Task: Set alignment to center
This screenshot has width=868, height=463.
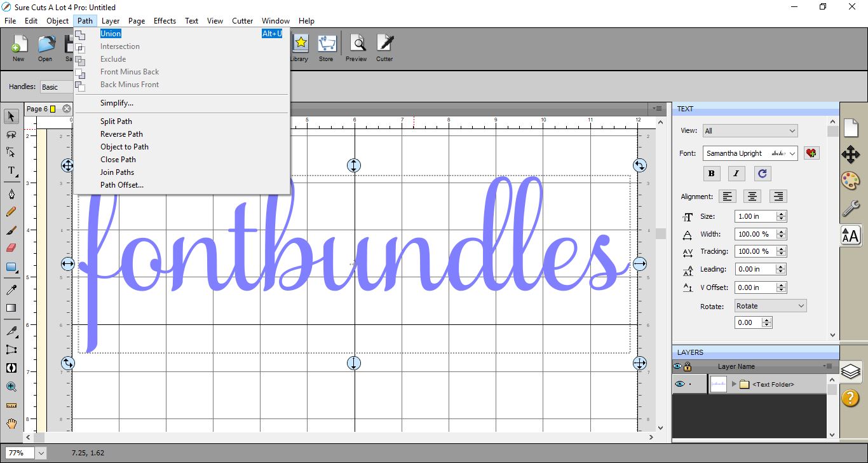Action: (752, 197)
